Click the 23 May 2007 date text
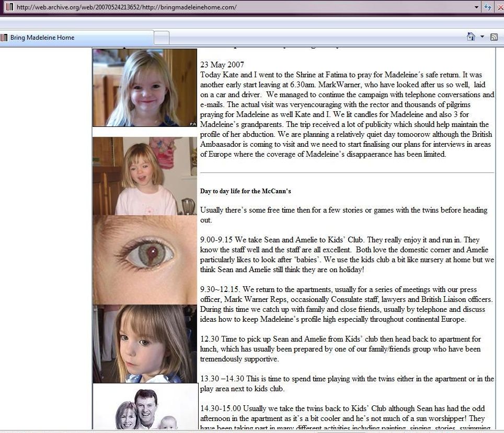The image size is (504, 433). (x=222, y=65)
